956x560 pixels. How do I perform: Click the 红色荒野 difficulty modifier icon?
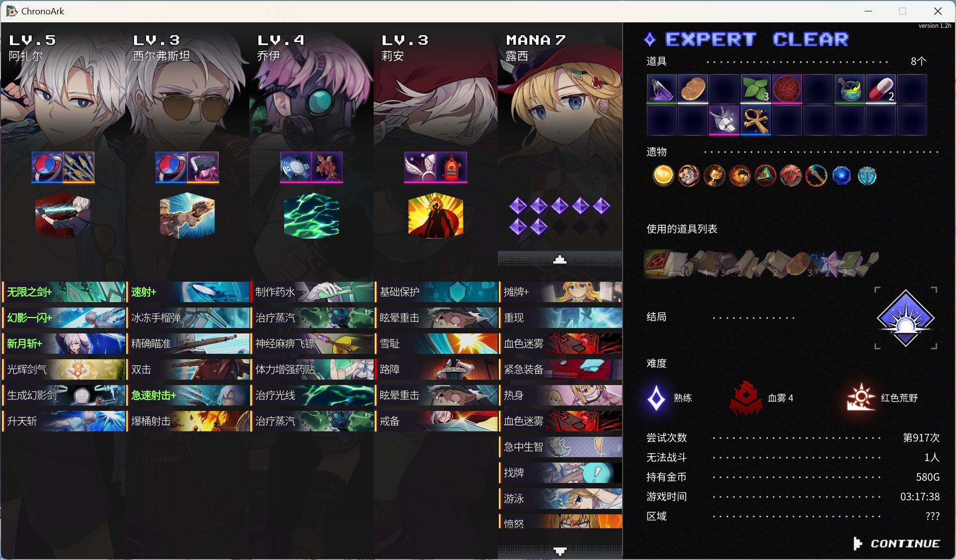pyautogui.click(x=861, y=398)
